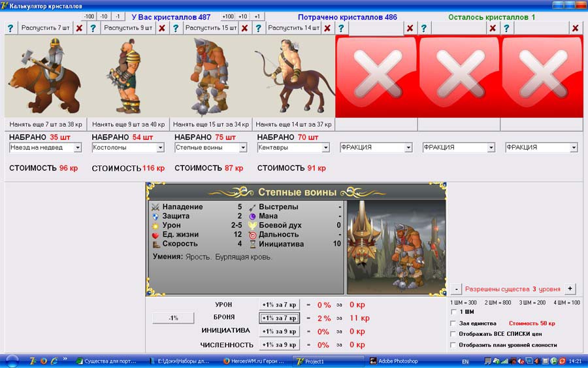Viewport: 588px width, 368px height.
Task: Click ИНИЦИАТИВА '+1% за 9 кр' button
Action: tap(279, 331)
